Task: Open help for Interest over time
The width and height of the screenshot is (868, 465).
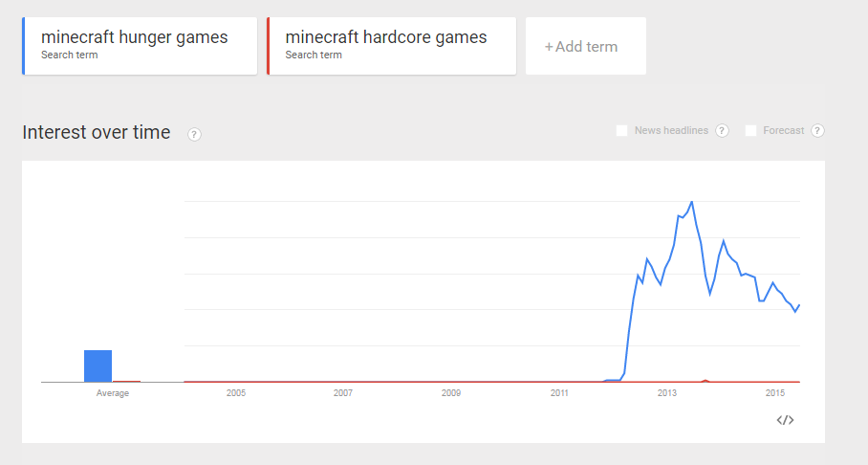Action: coord(194,134)
